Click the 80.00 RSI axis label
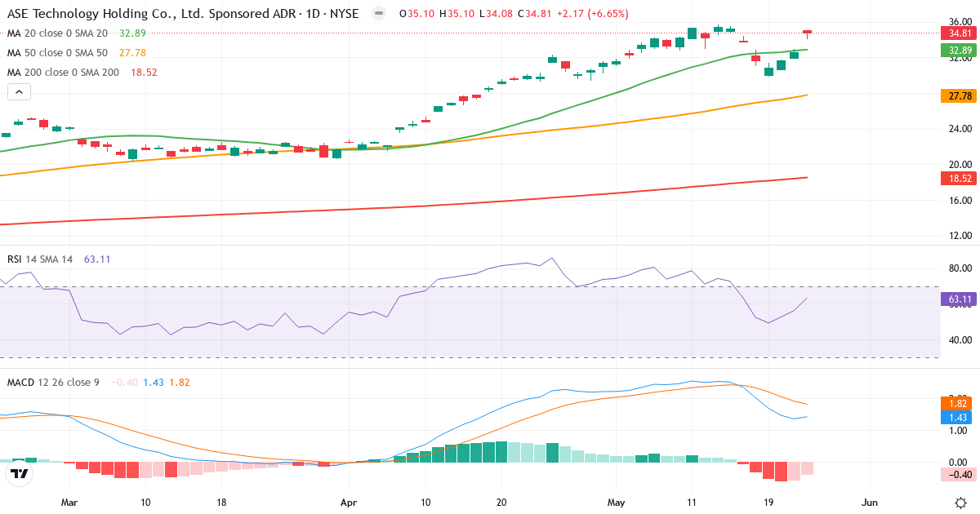The height and width of the screenshot is (514, 980). (960, 268)
